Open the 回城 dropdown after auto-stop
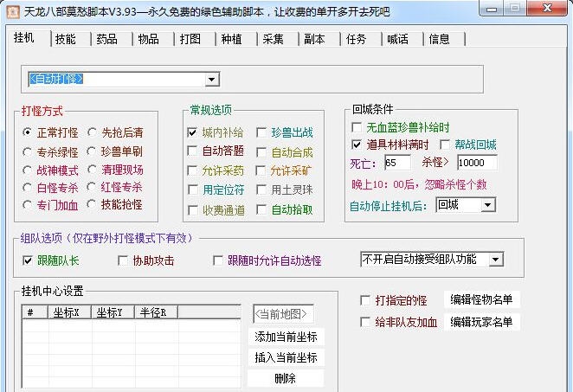Image resolution: width=573 pixels, height=392 pixels. click(488, 205)
